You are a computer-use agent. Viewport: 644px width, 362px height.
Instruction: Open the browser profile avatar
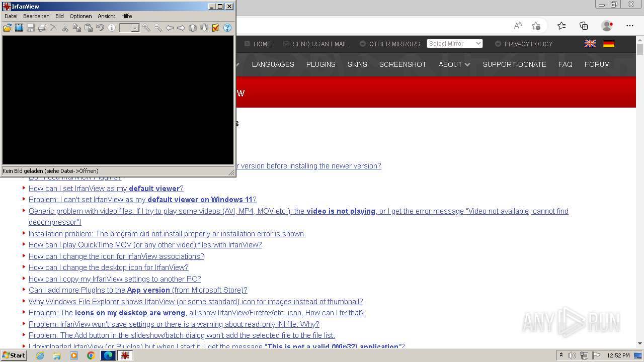[x=607, y=26]
